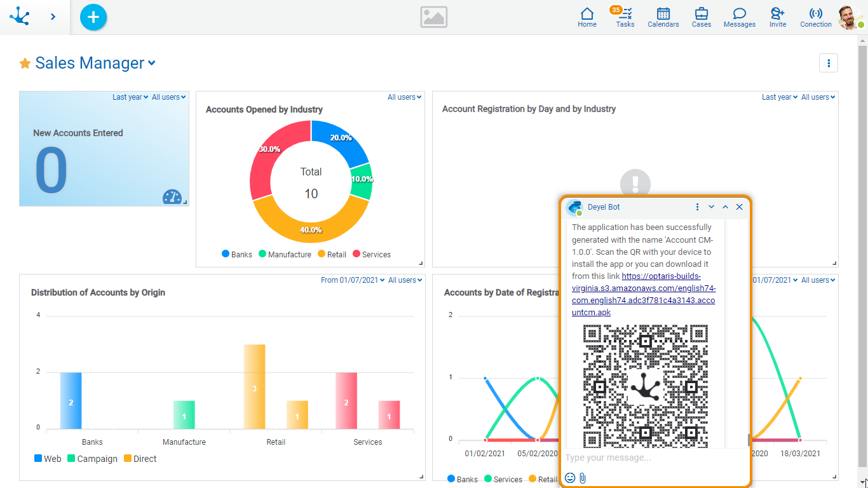Toggle Campaign series in origin chart legend
This screenshot has width=868, height=488.
click(92, 459)
